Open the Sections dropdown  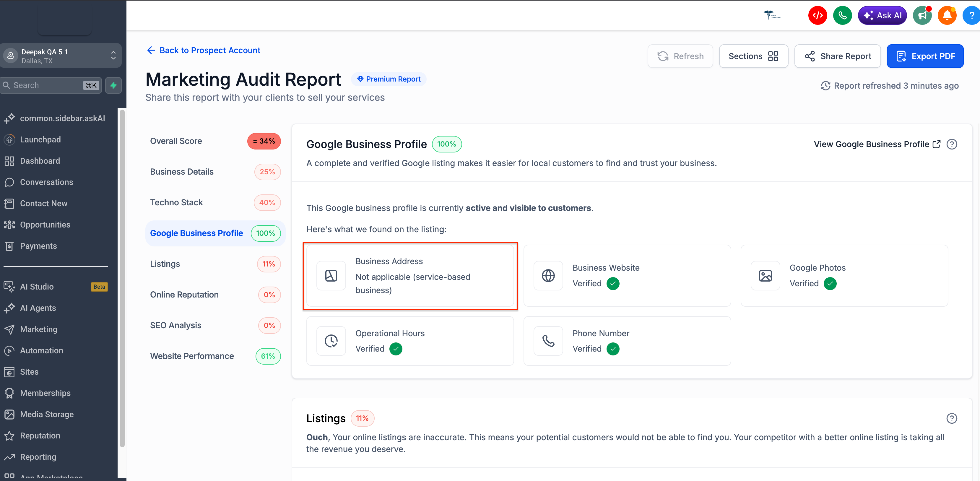click(x=753, y=56)
